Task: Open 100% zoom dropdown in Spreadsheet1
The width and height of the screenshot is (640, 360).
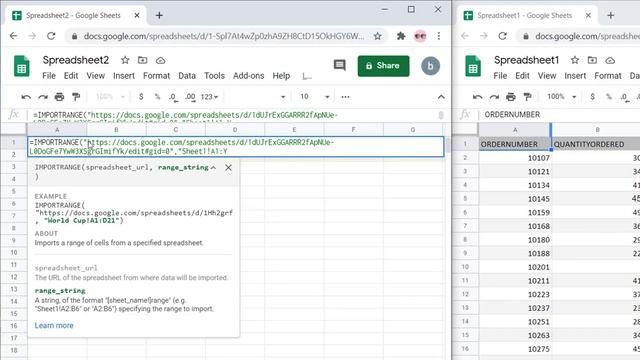Action: coord(562,97)
